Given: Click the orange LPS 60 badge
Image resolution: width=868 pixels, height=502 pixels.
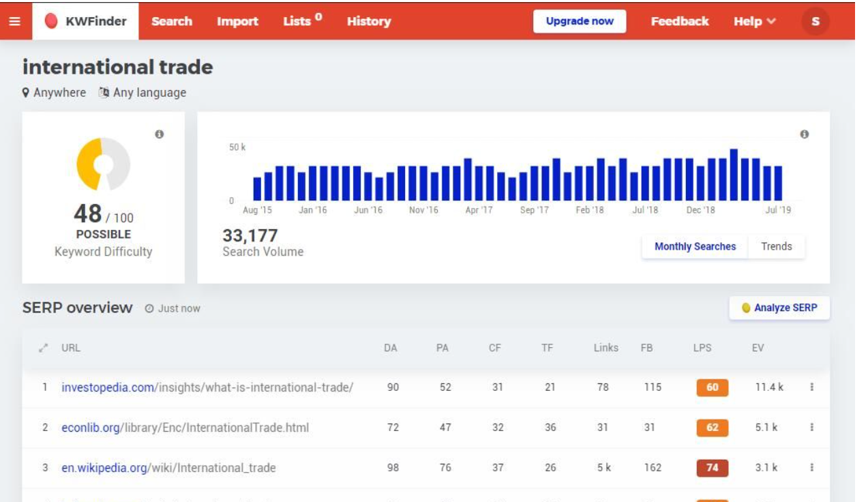Looking at the screenshot, I should click(x=712, y=387).
